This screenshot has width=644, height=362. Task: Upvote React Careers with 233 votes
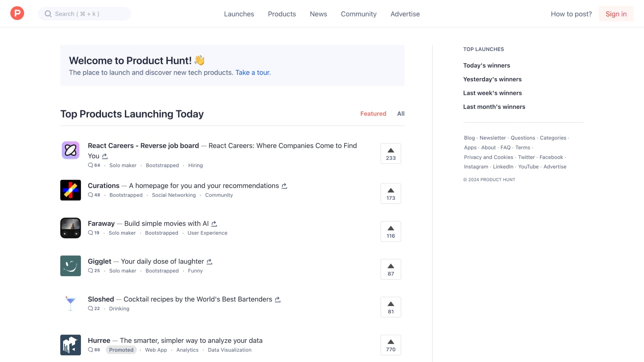coord(391,154)
